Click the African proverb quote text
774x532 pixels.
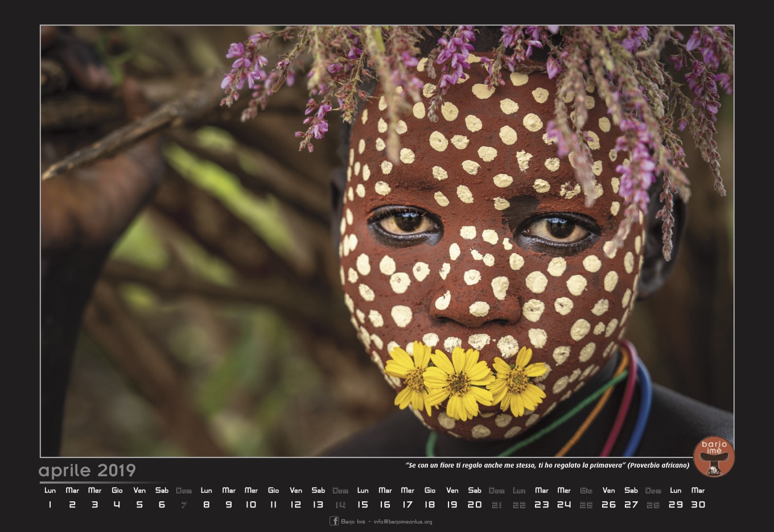pos(547,465)
